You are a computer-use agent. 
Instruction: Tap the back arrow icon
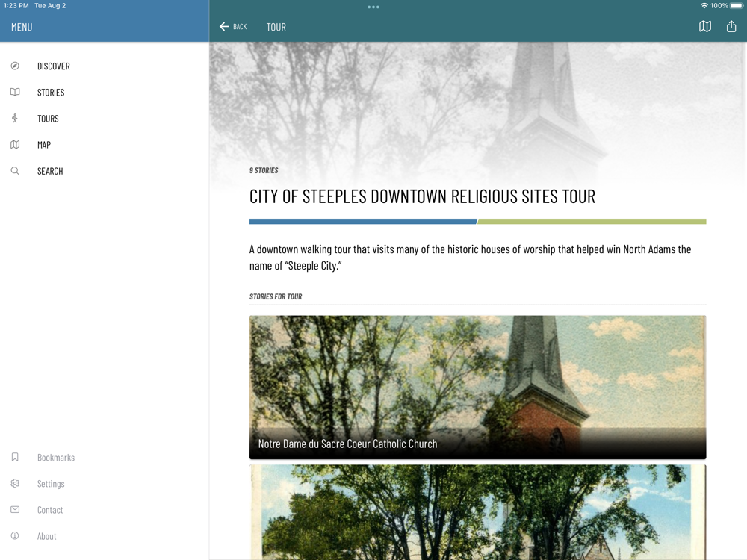[x=224, y=27]
